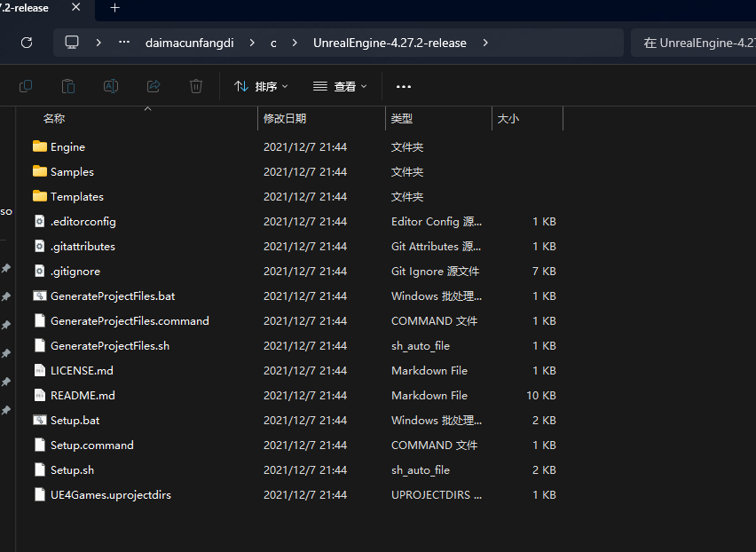Select the Setup.command file icon
756x552 pixels.
[40, 445]
